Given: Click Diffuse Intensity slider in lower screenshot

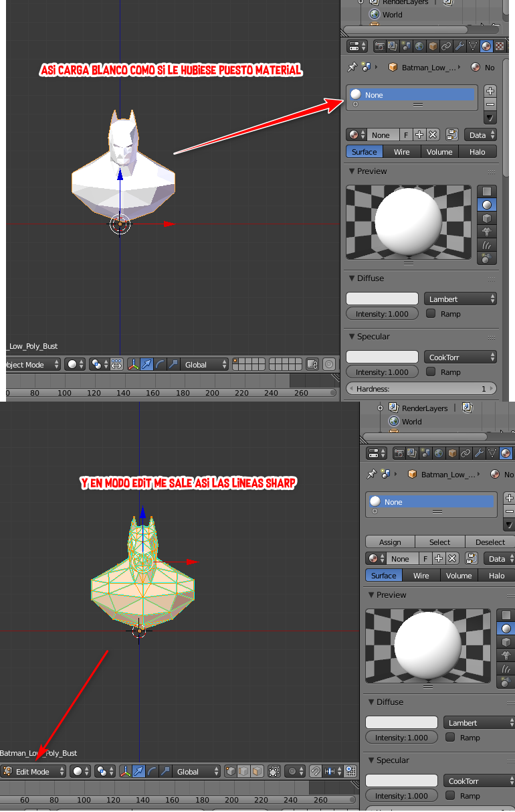Looking at the screenshot, I should coord(401,737).
